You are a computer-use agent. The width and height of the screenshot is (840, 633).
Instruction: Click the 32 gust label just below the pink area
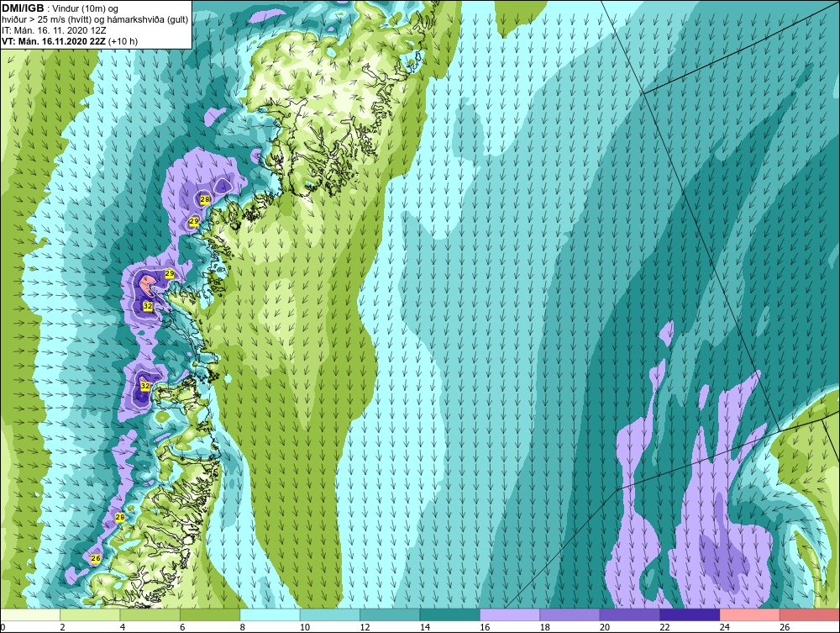(x=148, y=305)
